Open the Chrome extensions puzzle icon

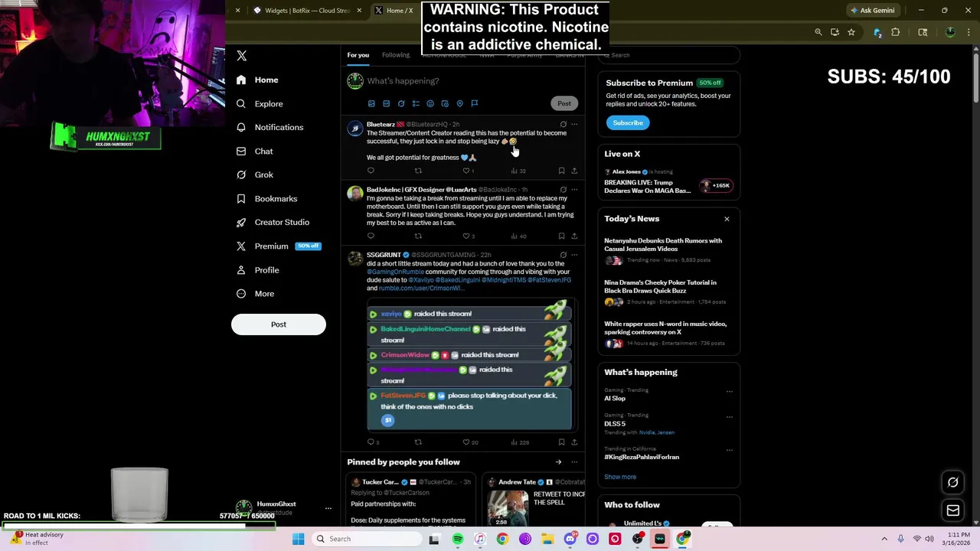coord(895,32)
